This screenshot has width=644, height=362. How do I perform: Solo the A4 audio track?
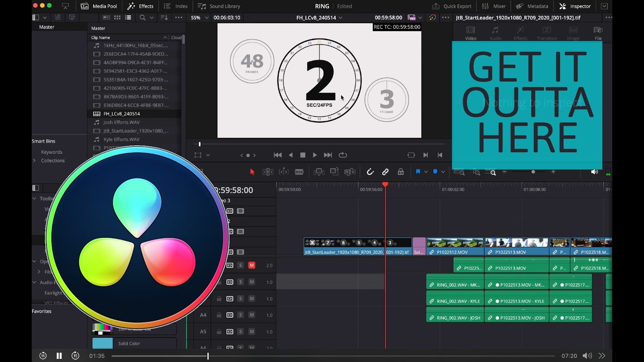[240, 315]
